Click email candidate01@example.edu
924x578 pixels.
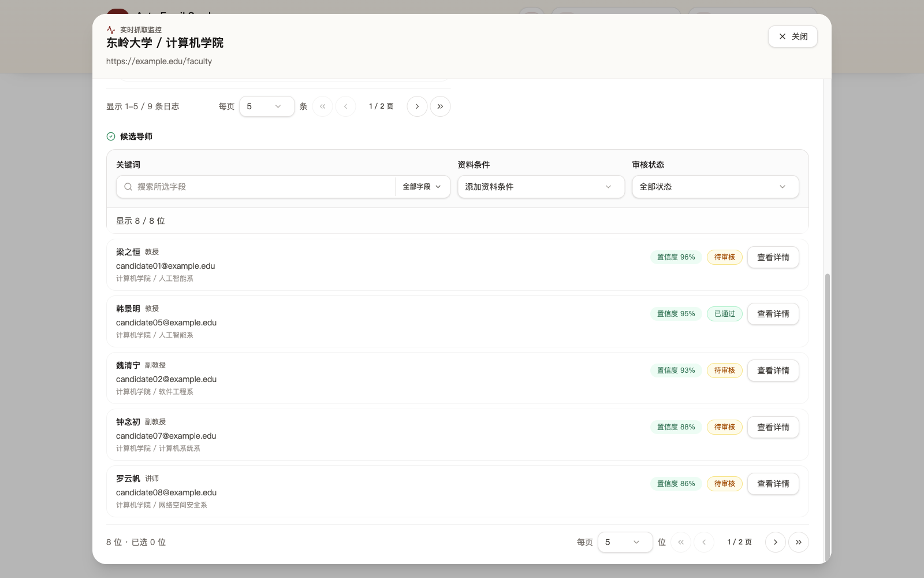pos(166,266)
